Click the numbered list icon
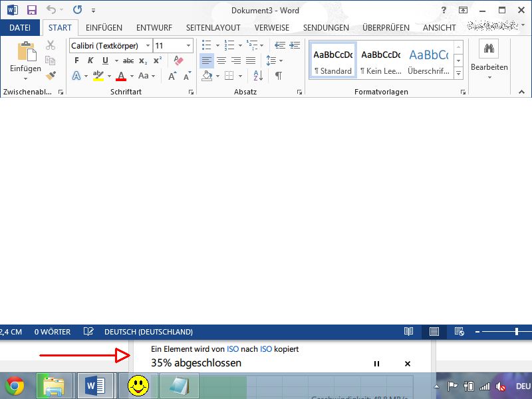 [229, 45]
